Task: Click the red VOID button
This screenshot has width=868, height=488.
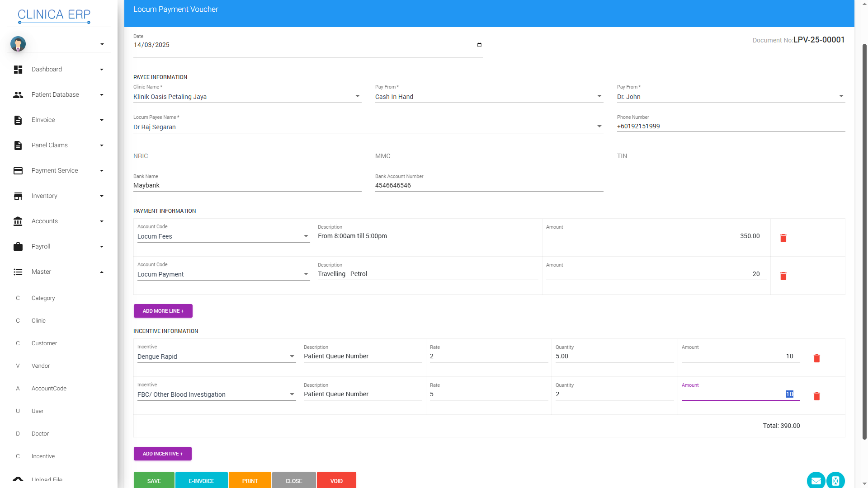Action: [x=336, y=480]
